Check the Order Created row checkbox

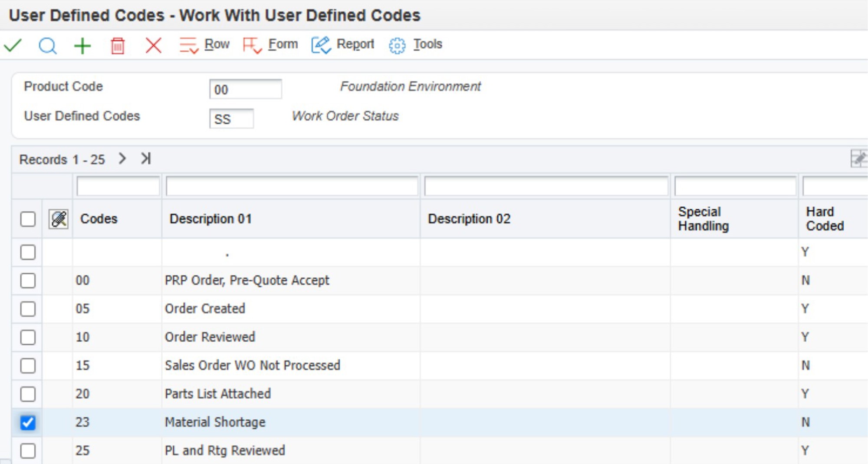coord(28,309)
